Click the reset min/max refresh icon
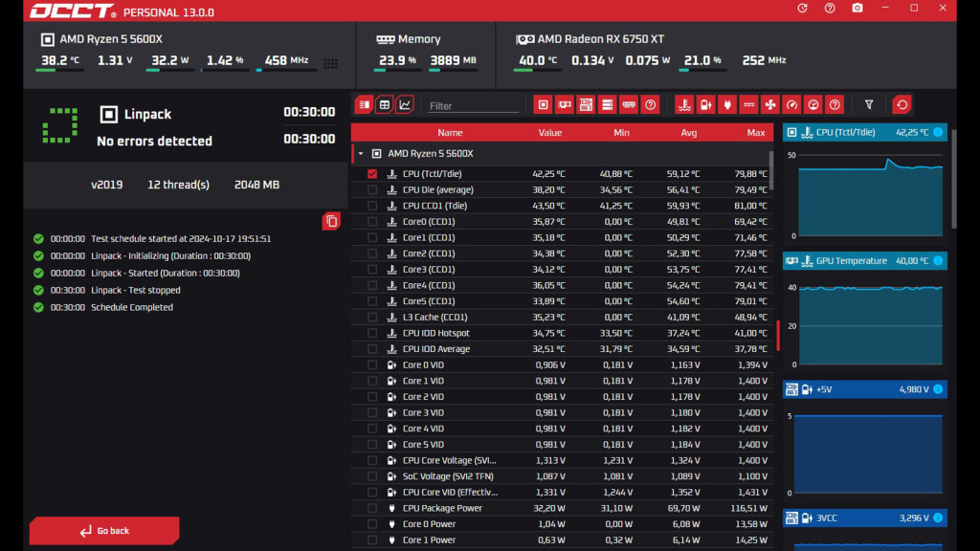The image size is (980, 551). pyautogui.click(x=902, y=104)
